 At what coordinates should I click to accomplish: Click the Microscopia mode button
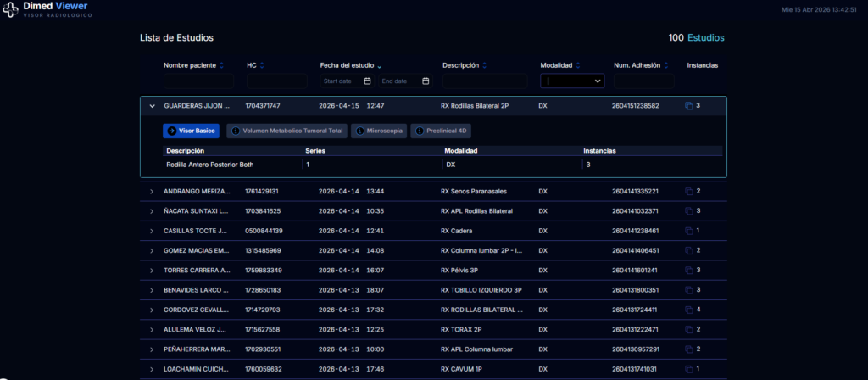pyautogui.click(x=377, y=131)
